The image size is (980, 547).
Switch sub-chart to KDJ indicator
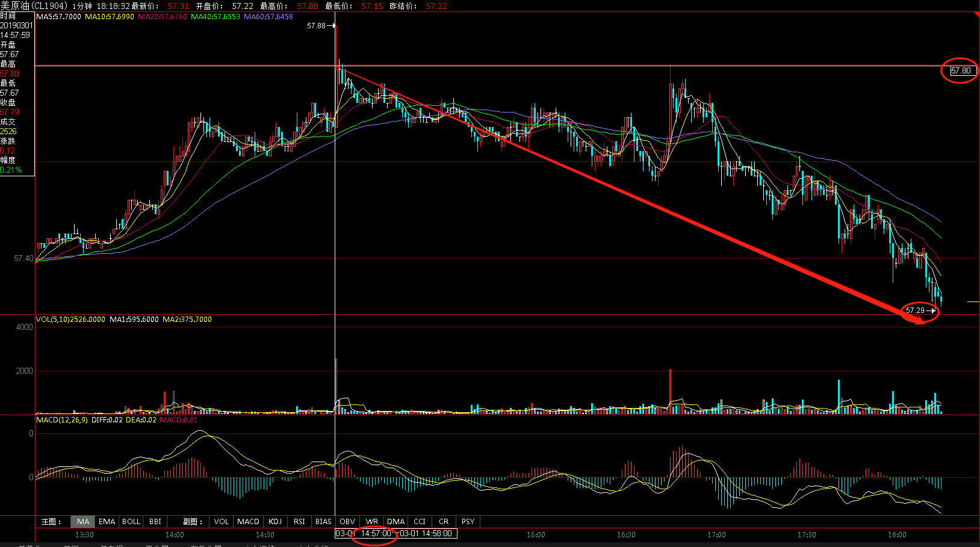[x=275, y=522]
